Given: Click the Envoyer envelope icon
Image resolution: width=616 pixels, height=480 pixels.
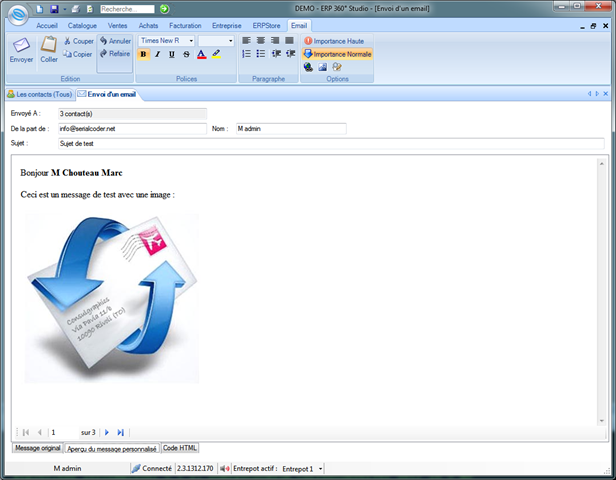Looking at the screenshot, I should pos(21,45).
